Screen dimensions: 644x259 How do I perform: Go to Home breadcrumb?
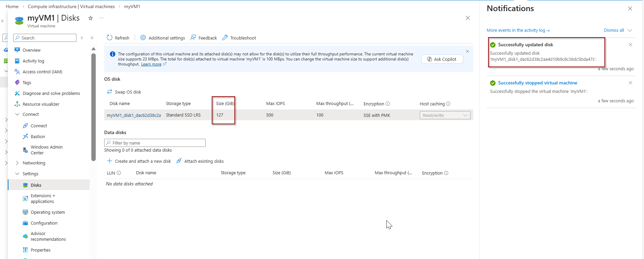(x=12, y=6)
